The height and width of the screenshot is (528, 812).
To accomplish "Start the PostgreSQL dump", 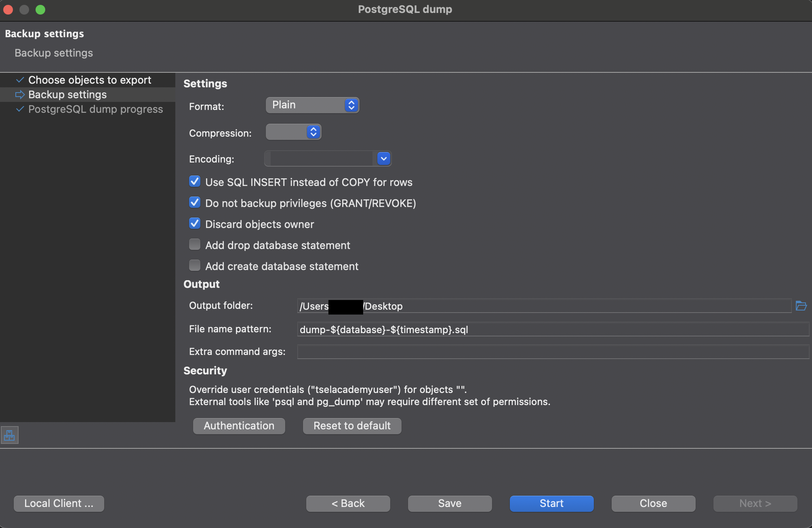I will [x=552, y=503].
